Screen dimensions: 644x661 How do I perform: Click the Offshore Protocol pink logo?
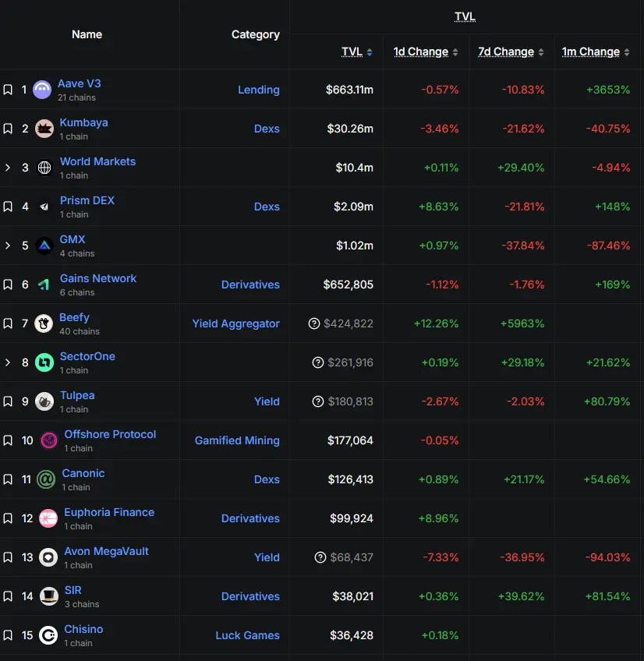coord(48,440)
